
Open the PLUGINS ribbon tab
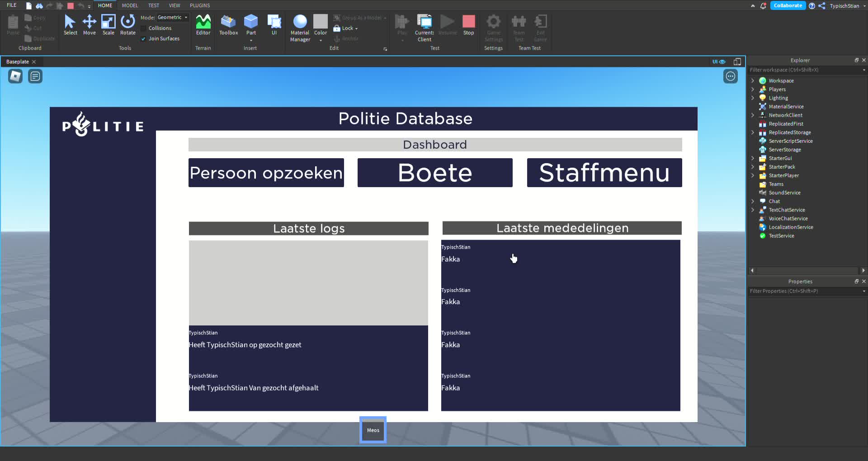tap(199, 5)
